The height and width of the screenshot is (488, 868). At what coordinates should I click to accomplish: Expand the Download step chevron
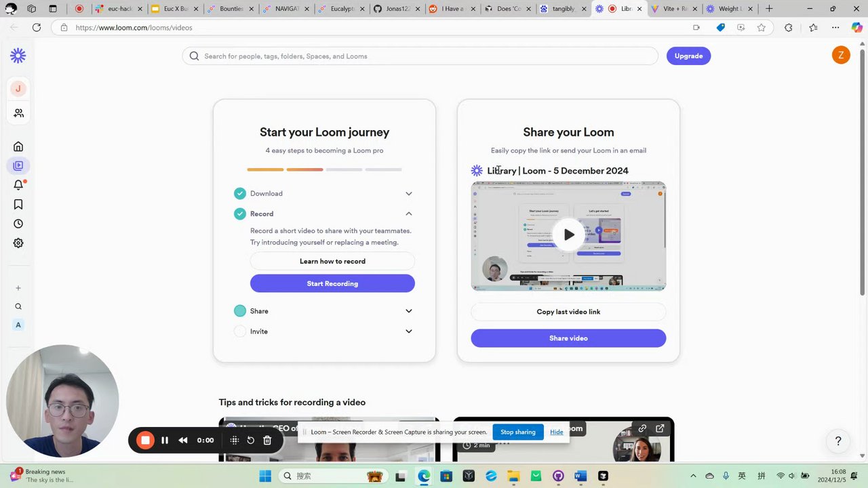409,194
